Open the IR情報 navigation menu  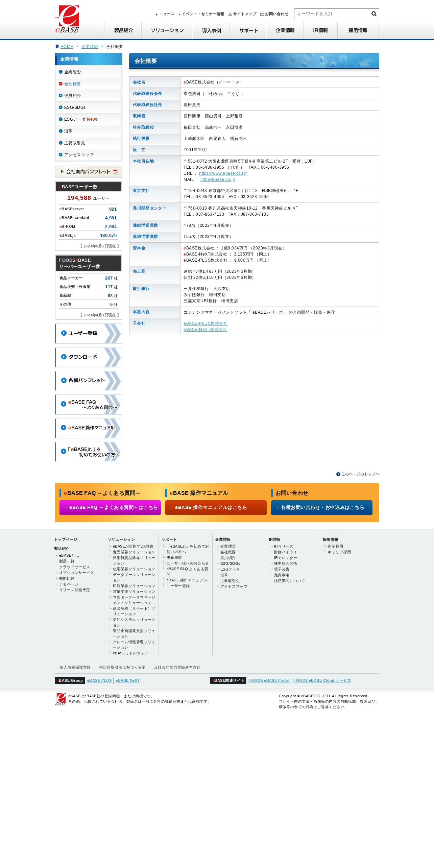pos(320,30)
